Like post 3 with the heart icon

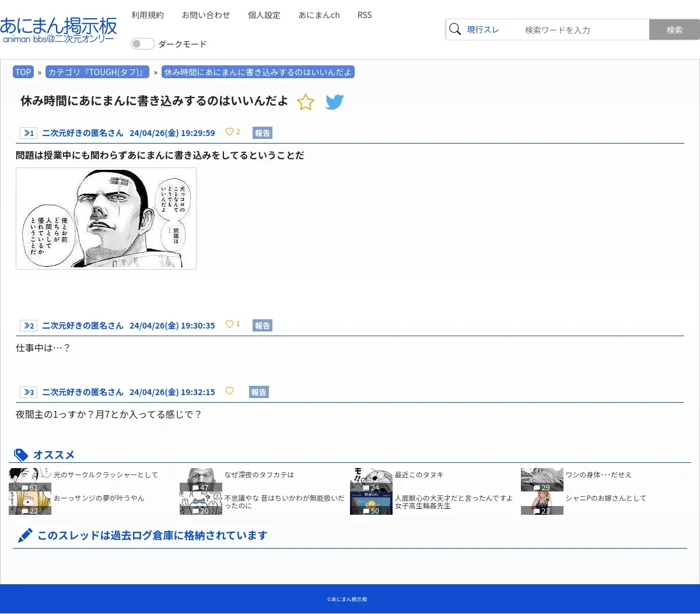(x=229, y=390)
